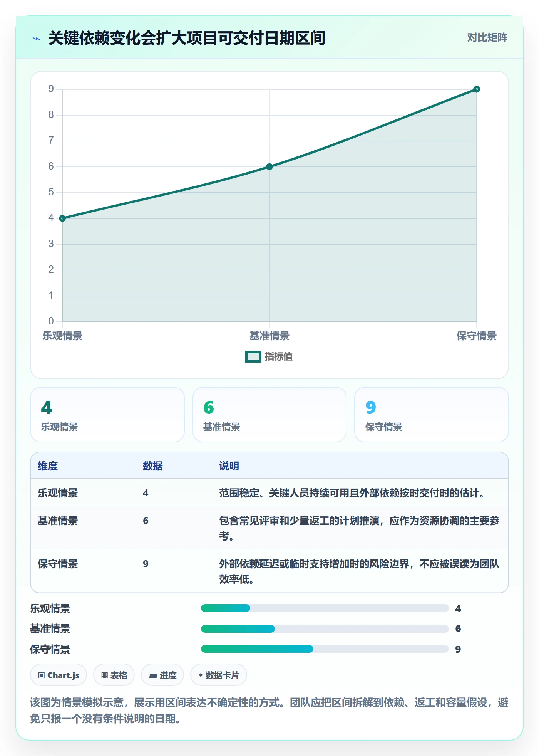
Task: Select the 保守情景 data point on chart
Action: tap(476, 89)
